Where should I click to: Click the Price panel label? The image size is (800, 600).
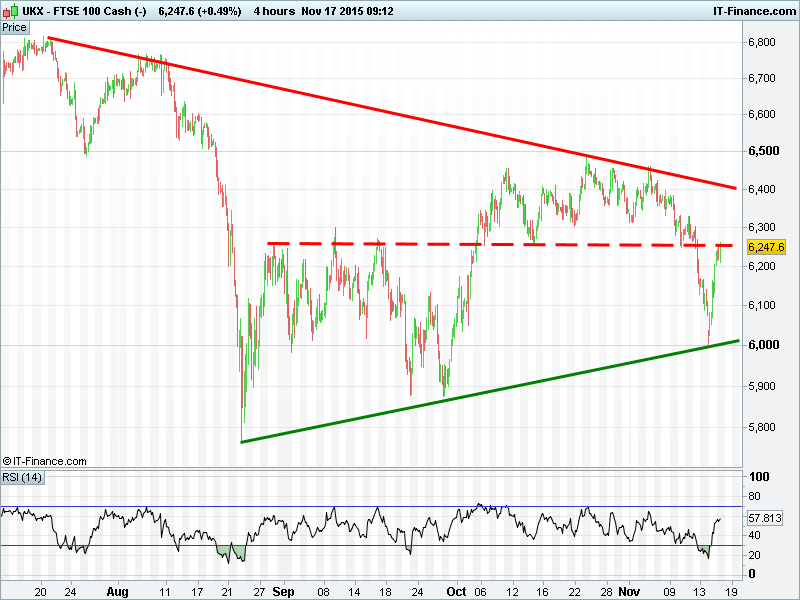[14, 28]
